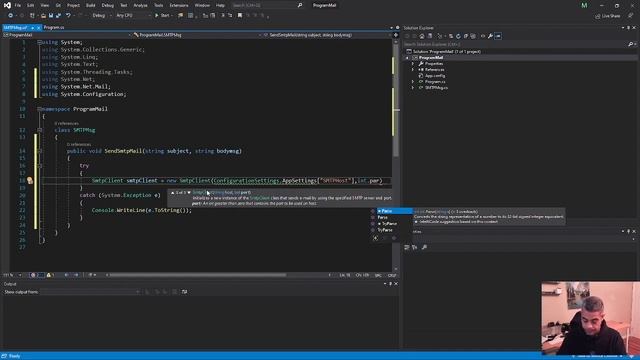Click Solution Explorer Properties wrench icon
640x360 pixels.
click(490, 36)
